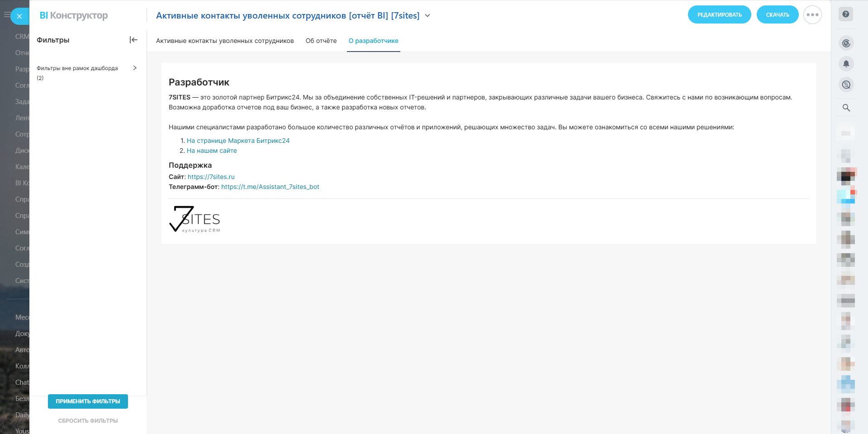This screenshot has width=868, height=434.
Task: Open the Telegram bot Assistant_7sites_bot link
Action: 270,187
